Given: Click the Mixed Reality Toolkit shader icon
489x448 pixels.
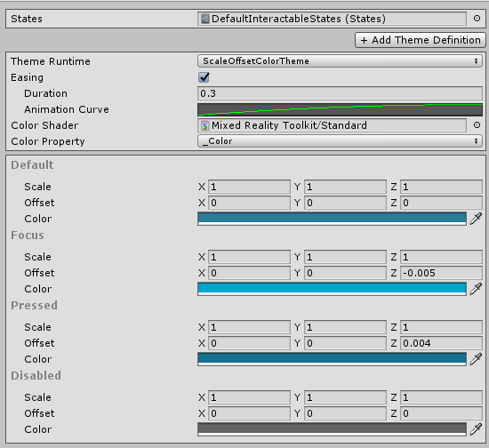Looking at the screenshot, I should coord(204,125).
